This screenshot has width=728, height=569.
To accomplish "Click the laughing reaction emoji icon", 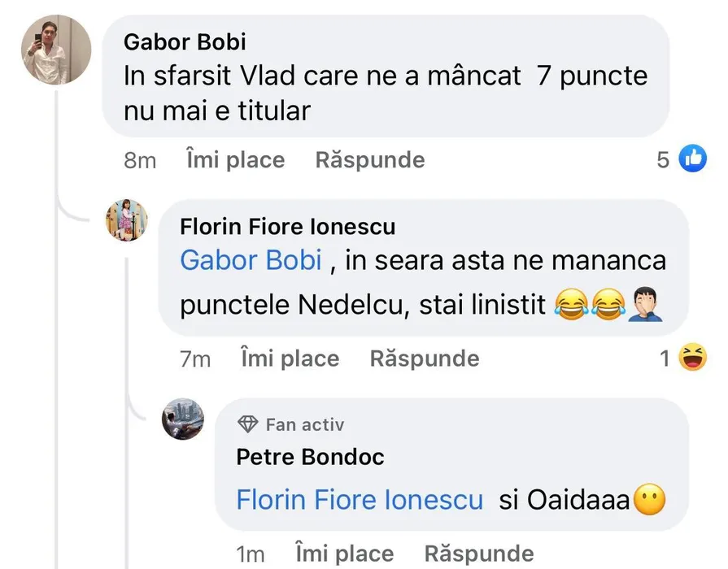I will click(x=693, y=358).
